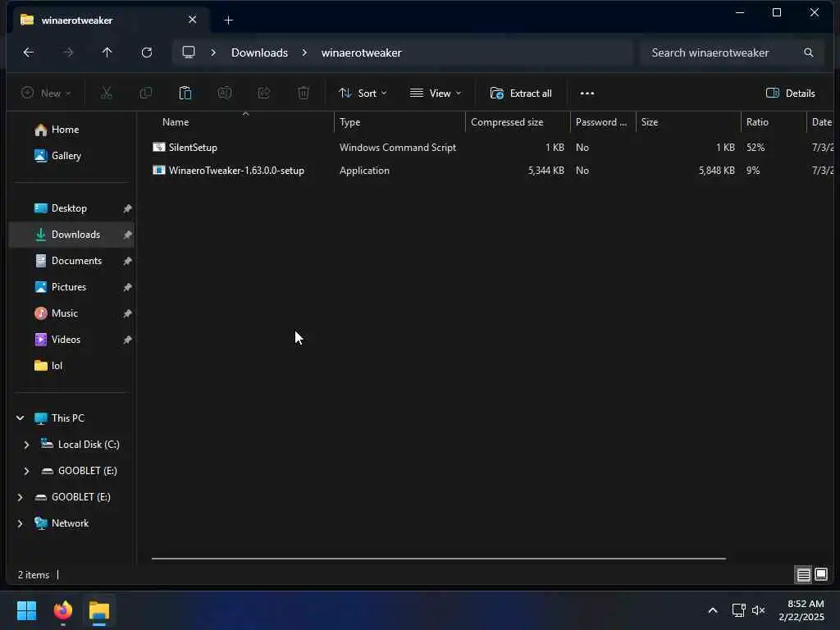Click Downloads in the address breadcrumb
Image resolution: width=840 pixels, height=630 pixels.
pyautogui.click(x=259, y=52)
